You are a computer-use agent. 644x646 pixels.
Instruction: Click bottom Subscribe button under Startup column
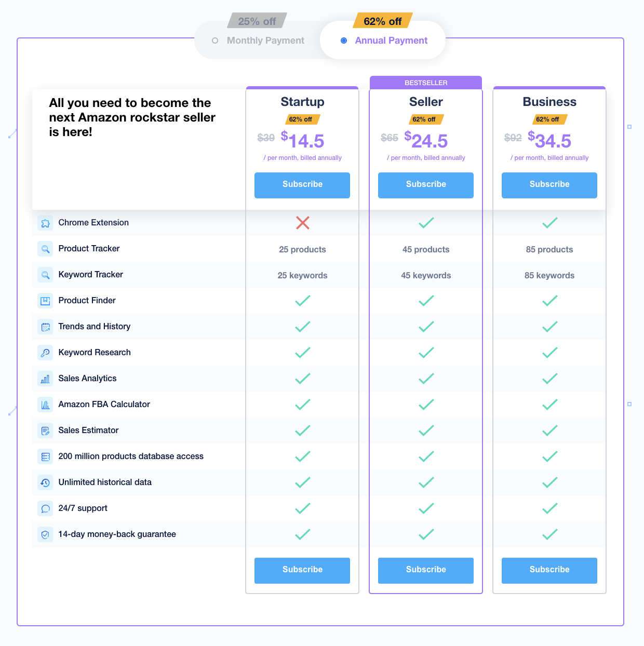click(302, 571)
